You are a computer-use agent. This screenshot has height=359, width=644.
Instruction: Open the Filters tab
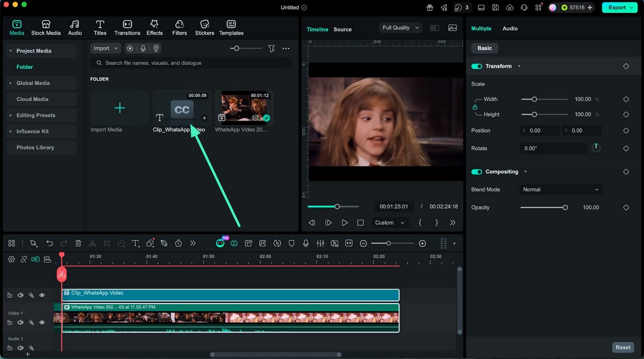pyautogui.click(x=179, y=28)
